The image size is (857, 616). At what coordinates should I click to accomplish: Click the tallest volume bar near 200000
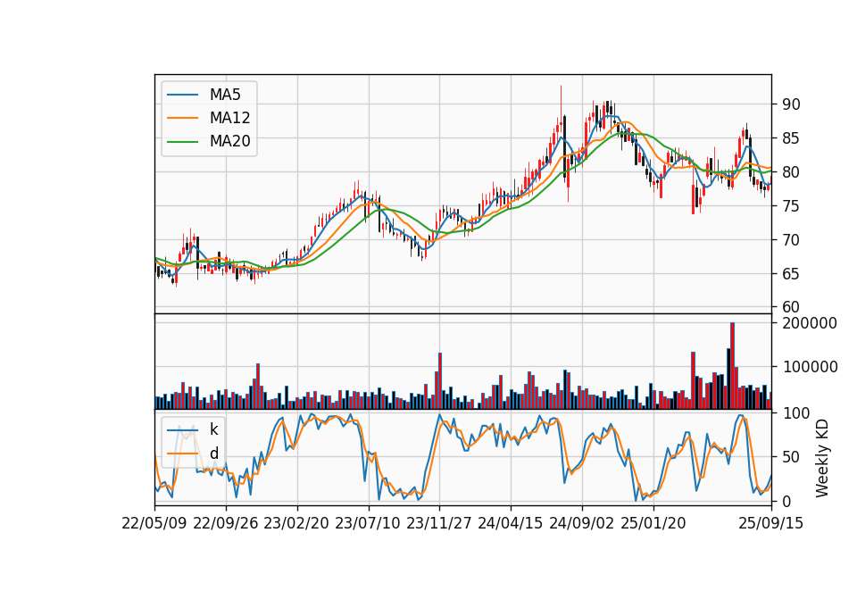click(732, 366)
